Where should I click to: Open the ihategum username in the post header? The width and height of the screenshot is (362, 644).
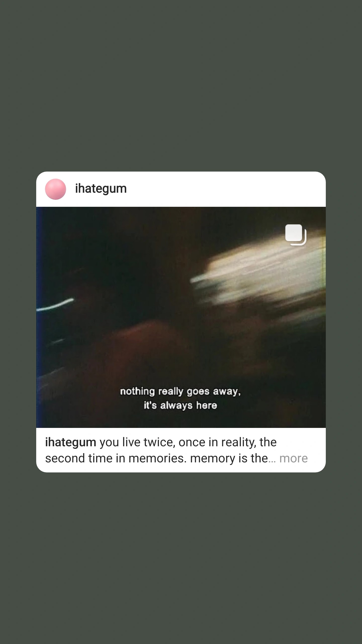pos(101,189)
